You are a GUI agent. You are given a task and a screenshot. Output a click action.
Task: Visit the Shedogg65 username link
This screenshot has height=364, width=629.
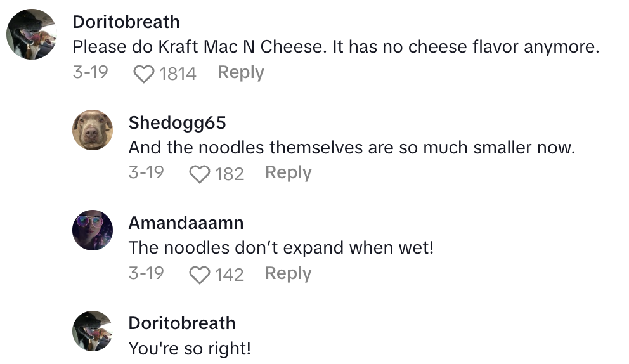[x=177, y=122]
